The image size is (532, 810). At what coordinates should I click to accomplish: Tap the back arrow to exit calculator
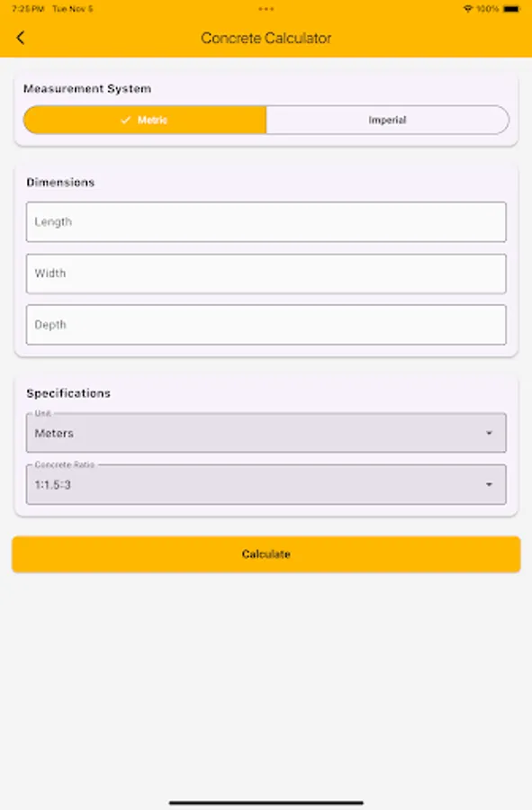pos(20,38)
